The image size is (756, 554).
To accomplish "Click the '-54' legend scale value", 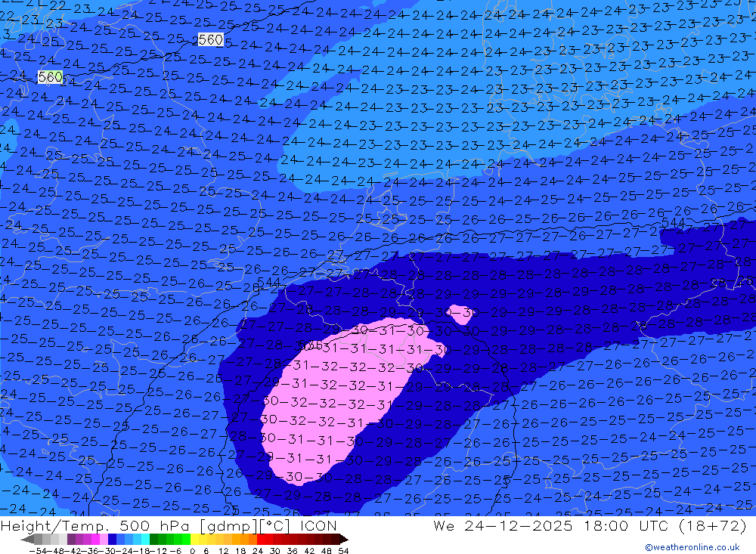I will click(39, 551).
